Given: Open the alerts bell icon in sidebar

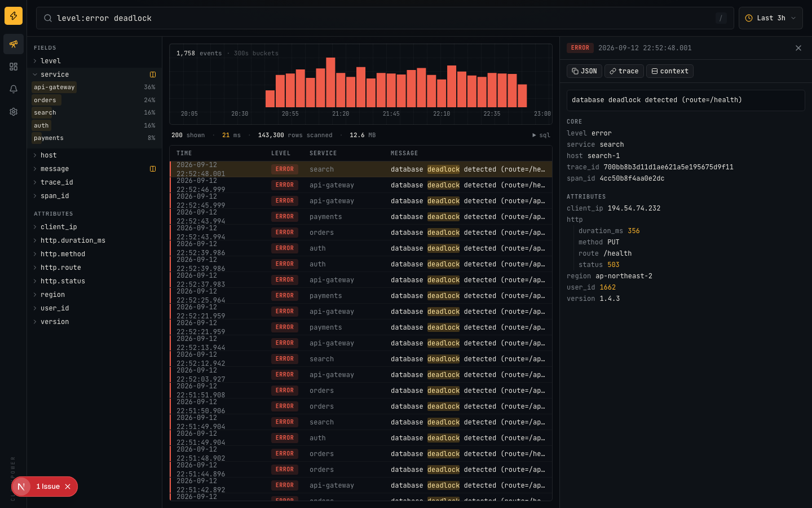Looking at the screenshot, I should coord(14,89).
